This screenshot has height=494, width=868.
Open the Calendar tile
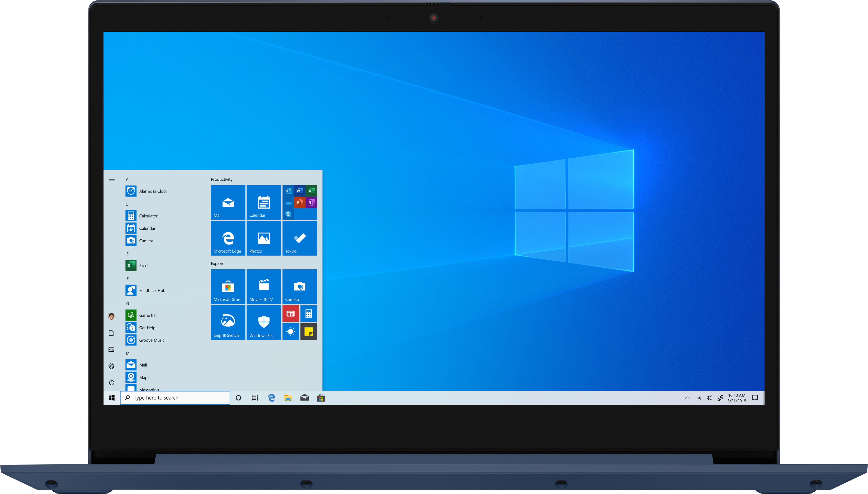tap(264, 202)
